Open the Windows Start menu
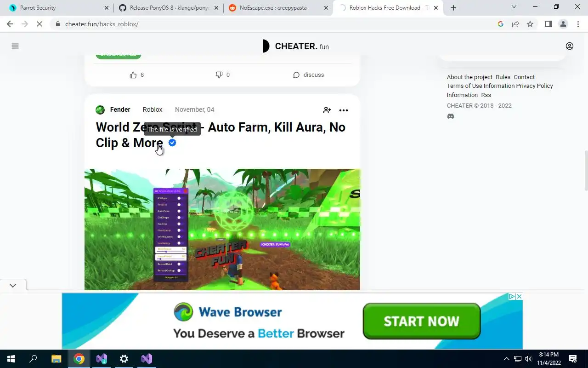 11,359
